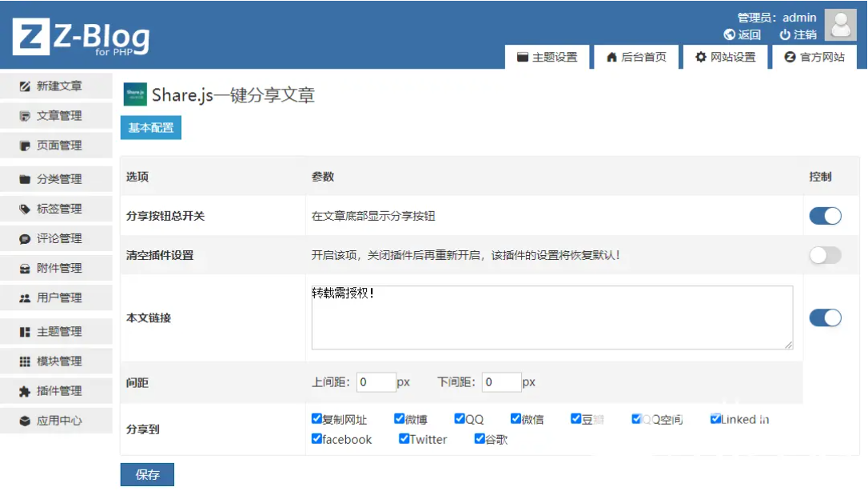Click the textarea resize handle
868x495 pixels.
(x=788, y=345)
